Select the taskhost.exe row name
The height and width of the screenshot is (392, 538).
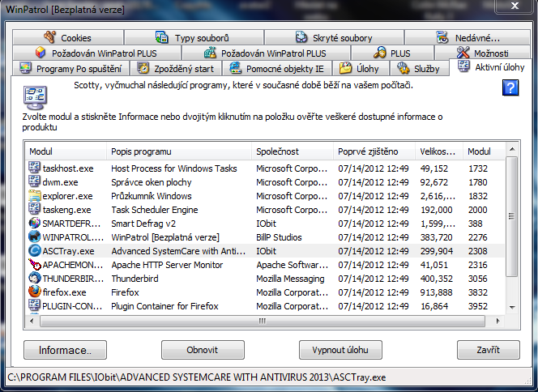(68, 168)
